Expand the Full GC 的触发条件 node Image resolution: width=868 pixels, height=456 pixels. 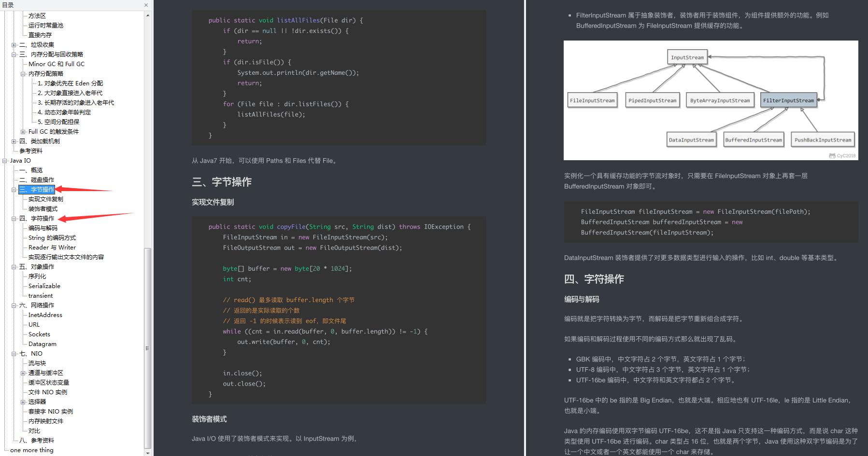pos(23,132)
